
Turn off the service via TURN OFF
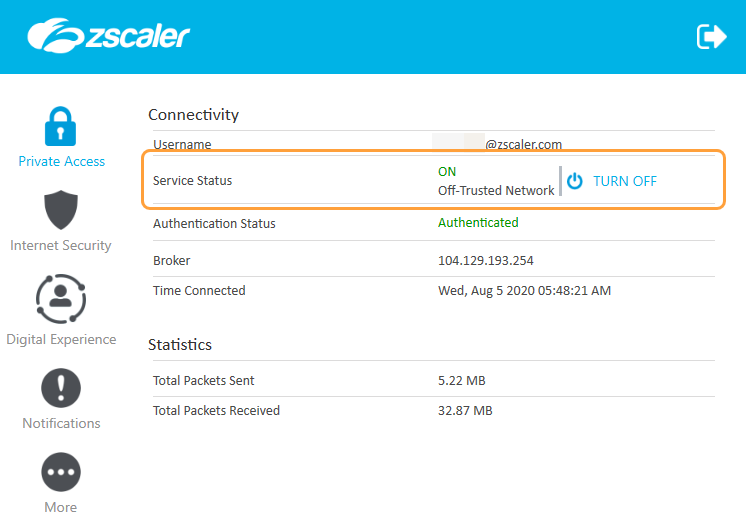point(625,181)
